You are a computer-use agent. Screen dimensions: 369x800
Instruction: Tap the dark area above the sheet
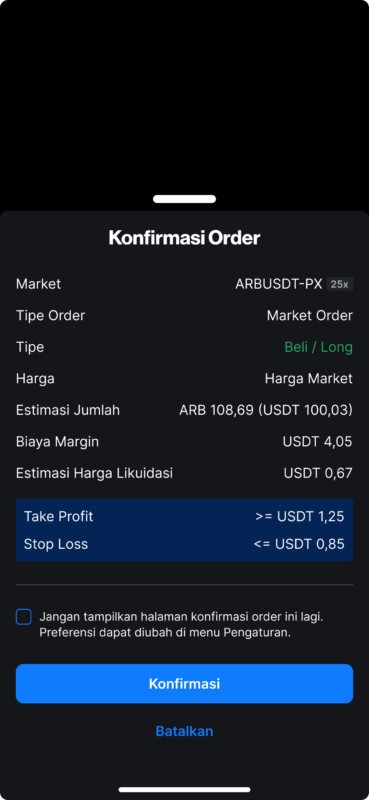(184, 97)
